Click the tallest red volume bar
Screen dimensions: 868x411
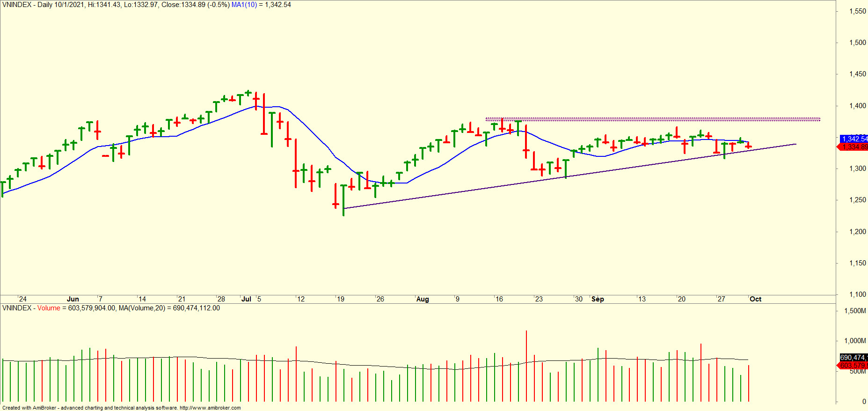(x=526, y=366)
